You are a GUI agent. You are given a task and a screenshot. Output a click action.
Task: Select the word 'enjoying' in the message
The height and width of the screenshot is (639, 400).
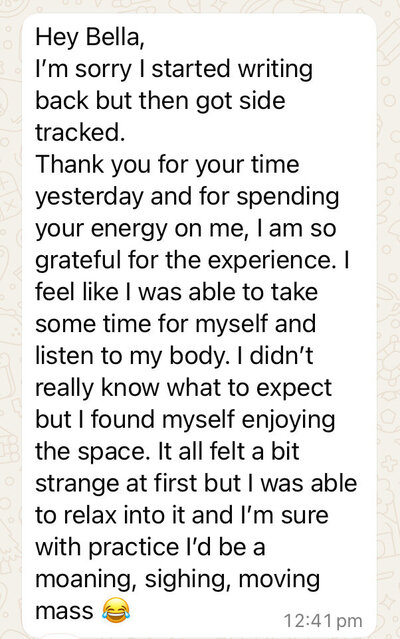click(288, 421)
